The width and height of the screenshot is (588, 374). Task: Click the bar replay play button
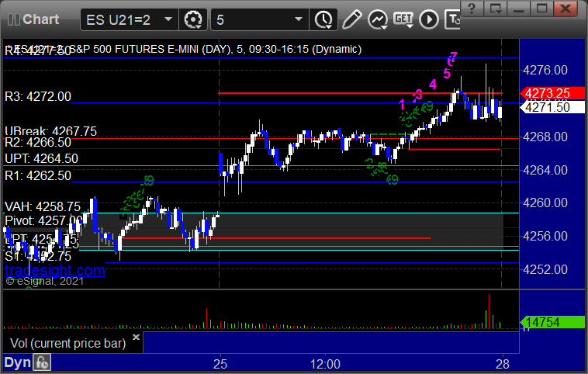pyautogui.click(x=429, y=19)
